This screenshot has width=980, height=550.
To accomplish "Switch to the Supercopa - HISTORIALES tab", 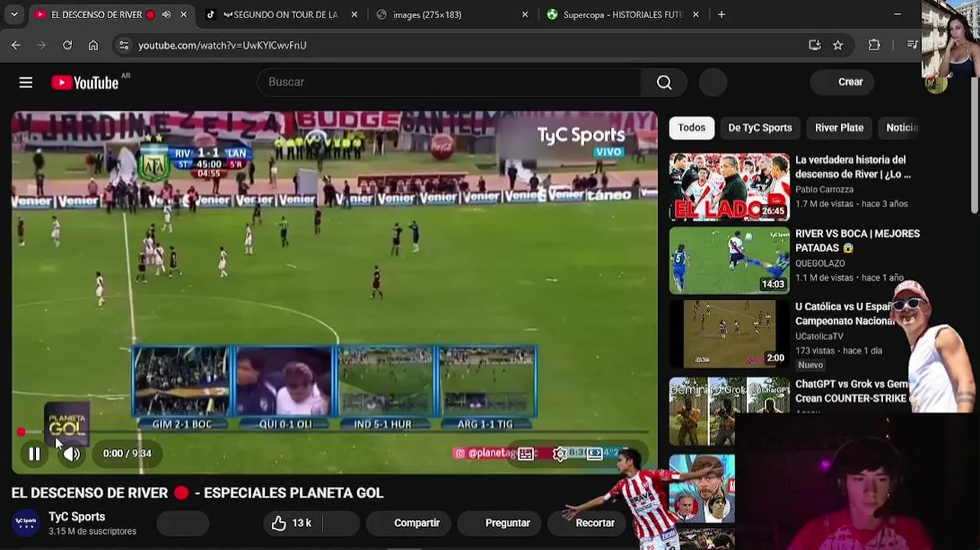I will (x=621, y=15).
